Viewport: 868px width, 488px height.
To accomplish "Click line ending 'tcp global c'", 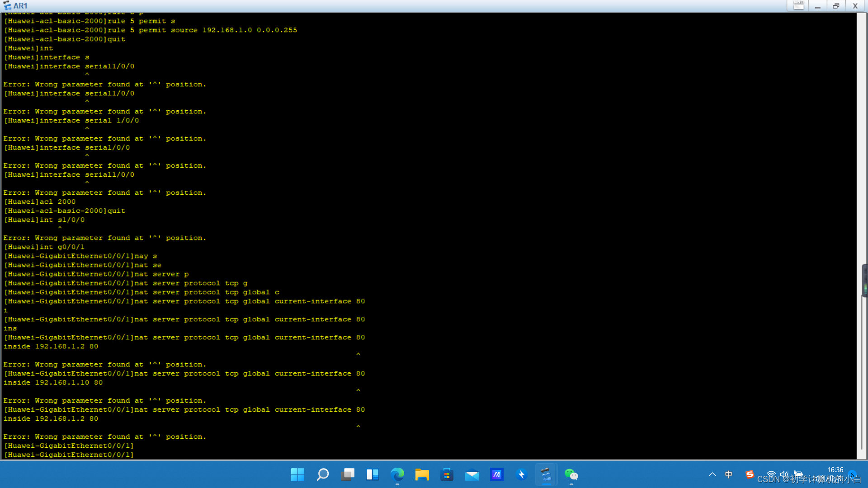I will pyautogui.click(x=142, y=292).
